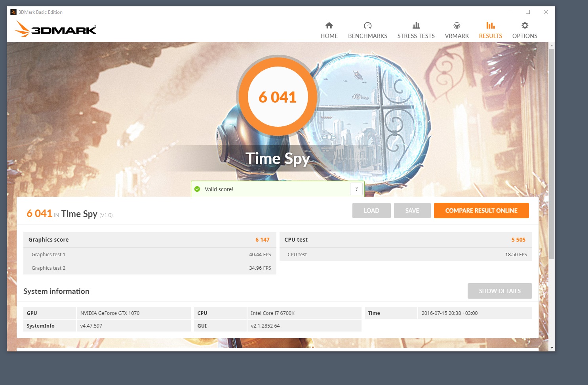Click the Valid score! message
Image resolution: width=588 pixels, height=385 pixels.
tap(219, 189)
